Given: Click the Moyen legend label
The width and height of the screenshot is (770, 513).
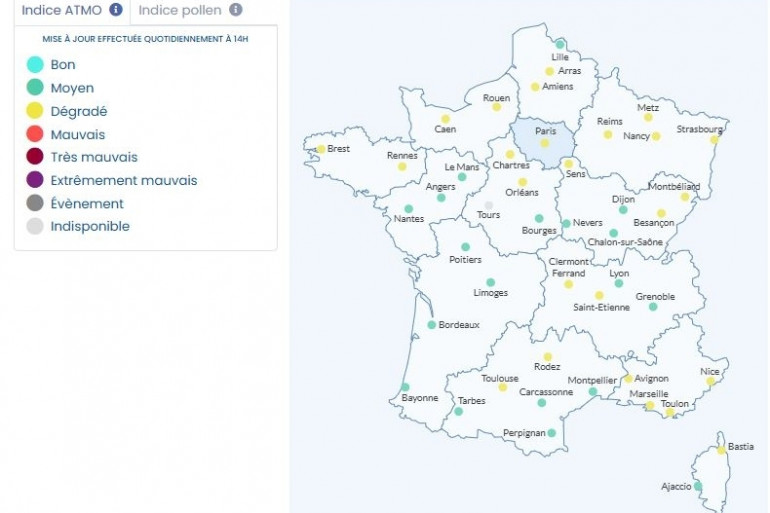Looking at the screenshot, I should [72, 88].
